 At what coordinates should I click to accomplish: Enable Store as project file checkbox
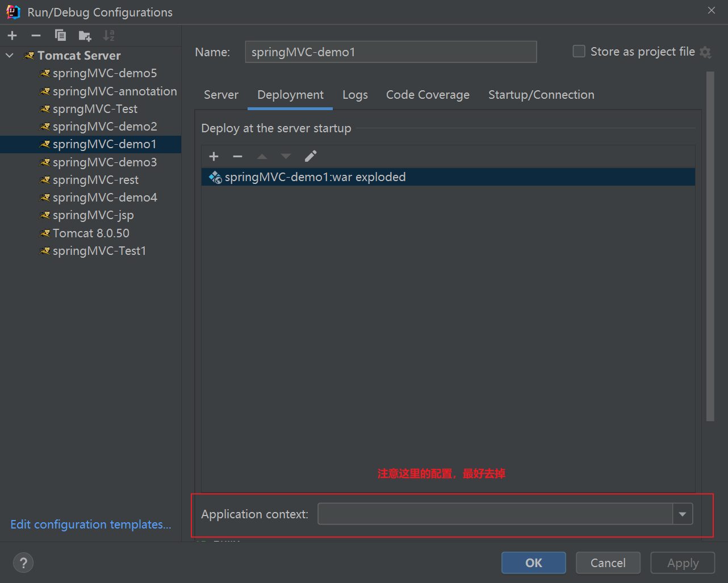tap(579, 52)
